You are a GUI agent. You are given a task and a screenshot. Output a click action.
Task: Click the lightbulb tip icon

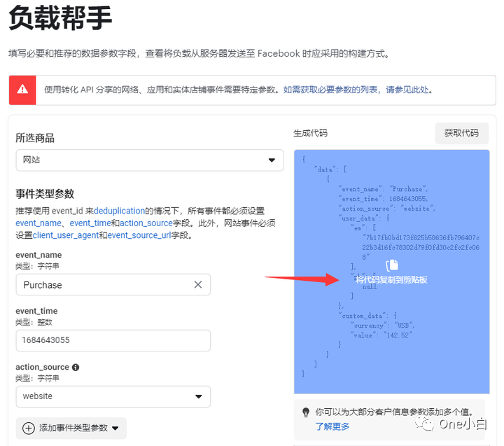pyautogui.click(x=306, y=412)
